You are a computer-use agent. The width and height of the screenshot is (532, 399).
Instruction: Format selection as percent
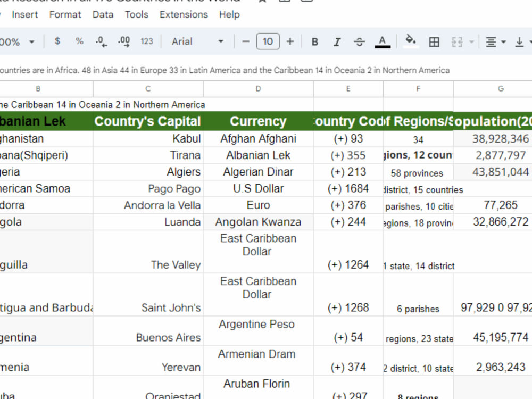tap(79, 41)
